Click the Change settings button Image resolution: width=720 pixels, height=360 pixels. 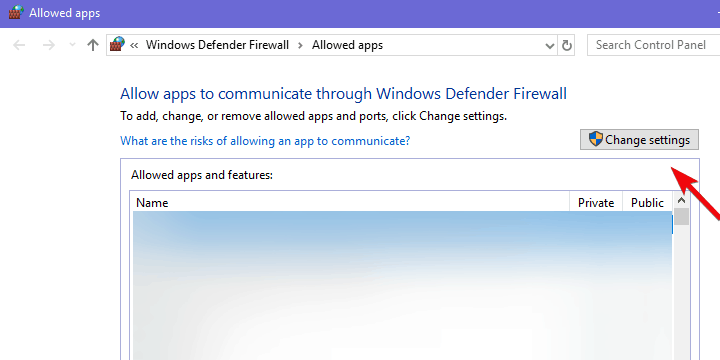pos(639,140)
